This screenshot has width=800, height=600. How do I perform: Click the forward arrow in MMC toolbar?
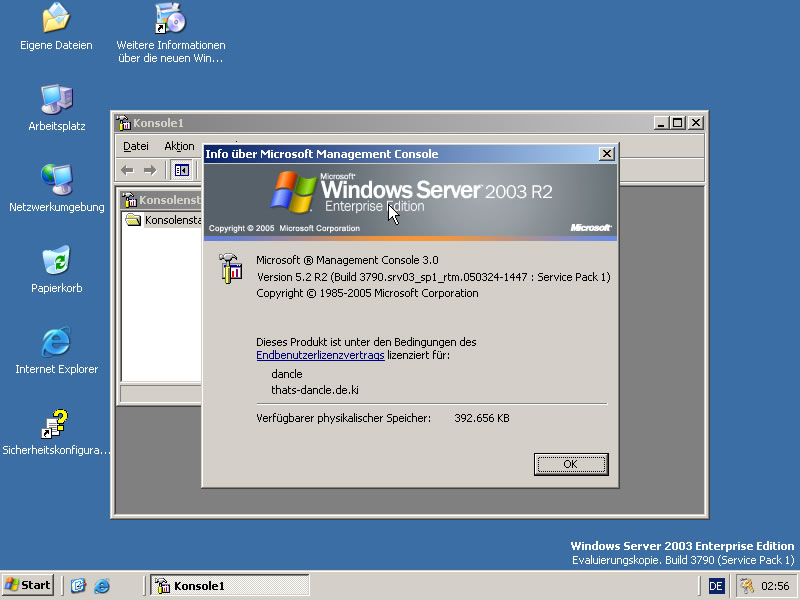[x=150, y=170]
